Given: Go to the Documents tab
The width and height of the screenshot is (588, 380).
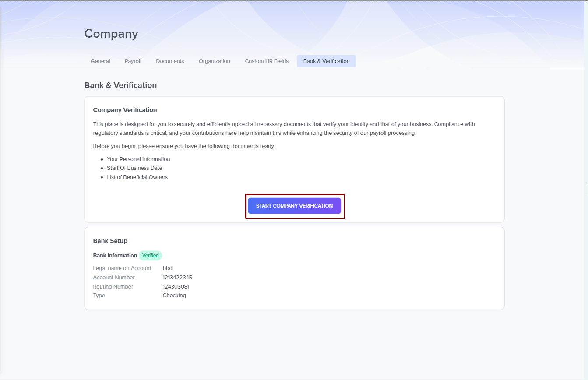Looking at the screenshot, I should pyautogui.click(x=170, y=61).
